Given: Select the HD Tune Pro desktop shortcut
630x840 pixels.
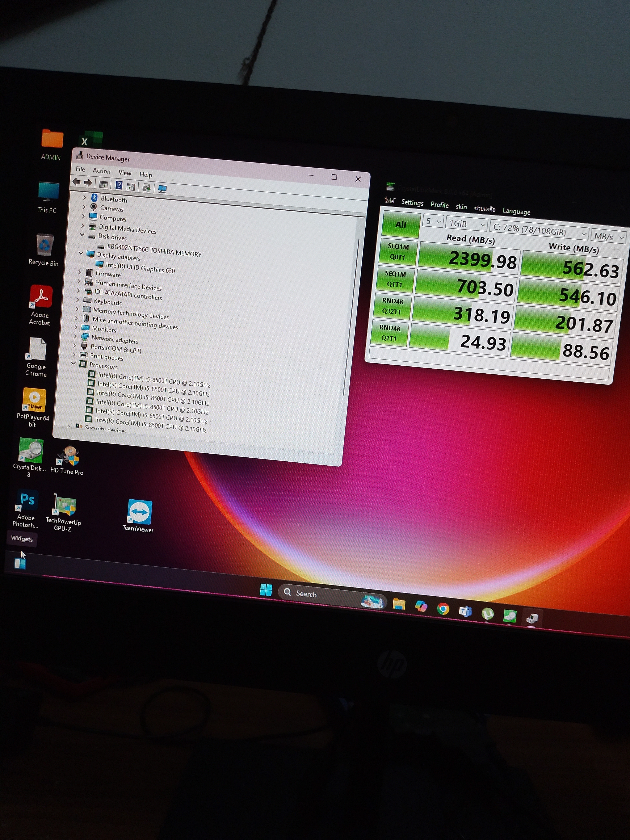Looking at the screenshot, I should click(x=67, y=460).
